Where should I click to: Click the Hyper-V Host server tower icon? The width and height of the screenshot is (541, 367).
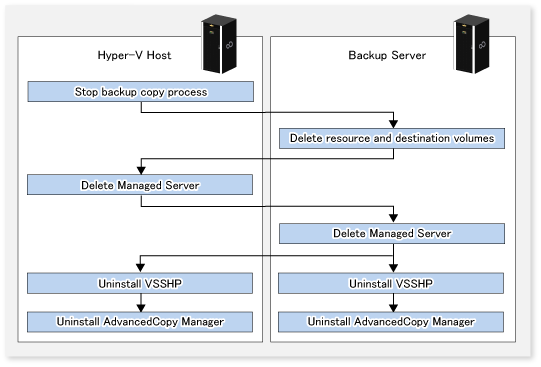pos(219,44)
